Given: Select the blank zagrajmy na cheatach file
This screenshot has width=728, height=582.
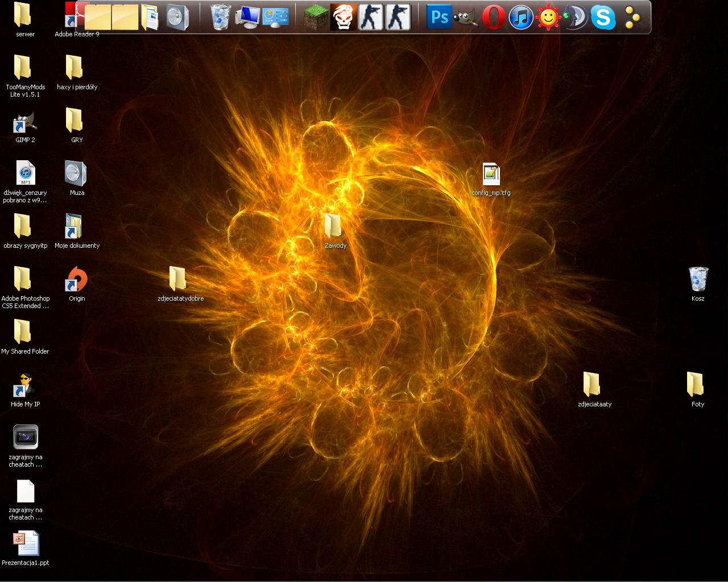Looking at the screenshot, I should point(26,500).
